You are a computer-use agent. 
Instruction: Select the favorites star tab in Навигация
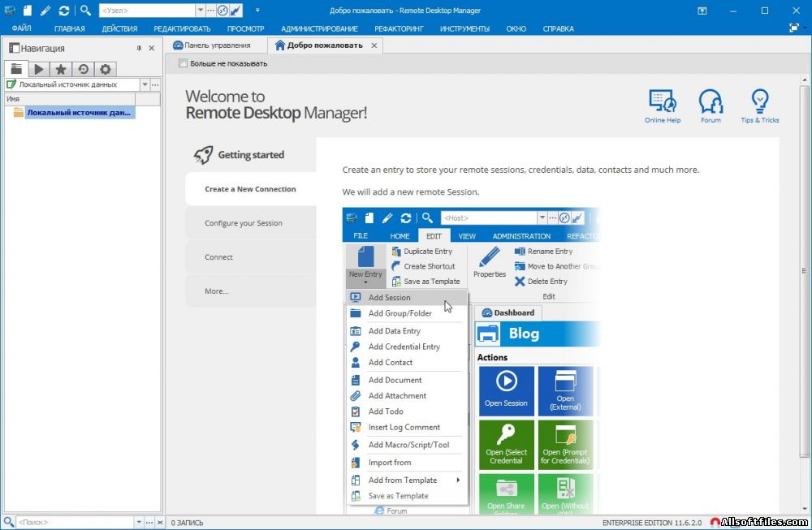(61, 69)
